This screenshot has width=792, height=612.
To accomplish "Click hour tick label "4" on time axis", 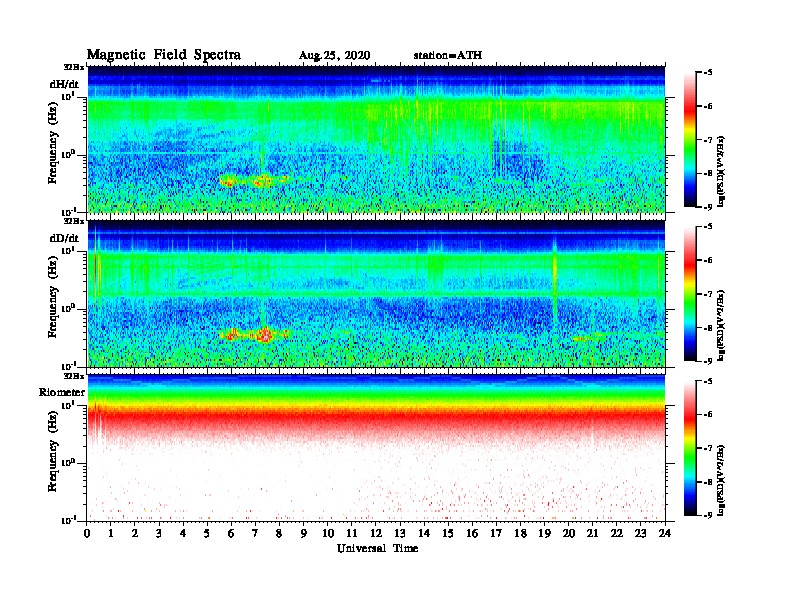I will (183, 533).
